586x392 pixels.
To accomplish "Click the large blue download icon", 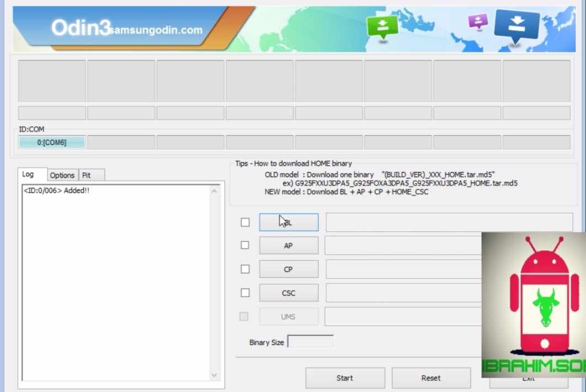I will click(517, 26).
